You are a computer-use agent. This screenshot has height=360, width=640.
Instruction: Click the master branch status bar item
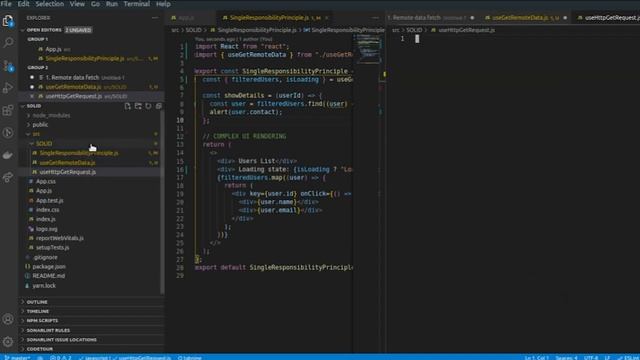tap(17, 357)
